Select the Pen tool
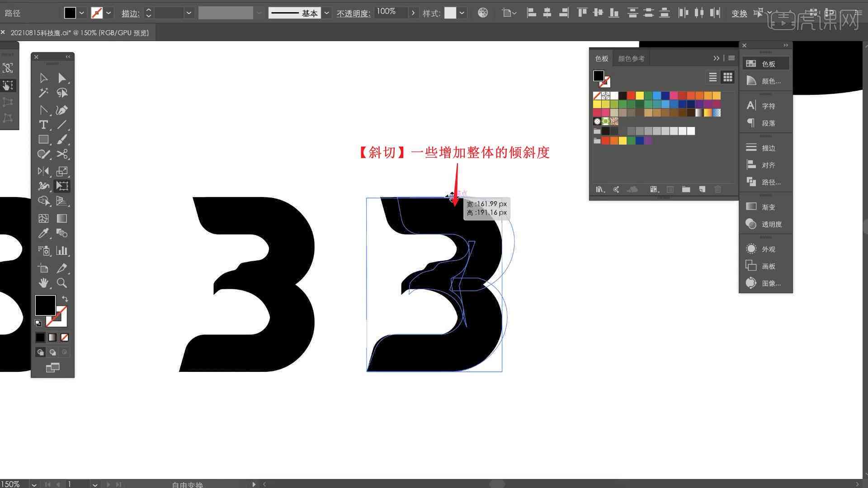This screenshot has width=868, height=488. click(x=62, y=110)
